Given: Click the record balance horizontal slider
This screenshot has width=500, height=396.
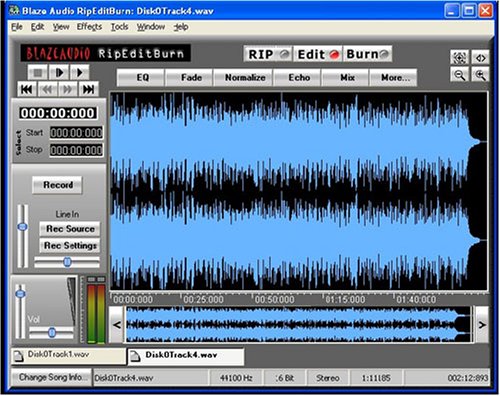Looking at the screenshot, I should (x=67, y=262).
